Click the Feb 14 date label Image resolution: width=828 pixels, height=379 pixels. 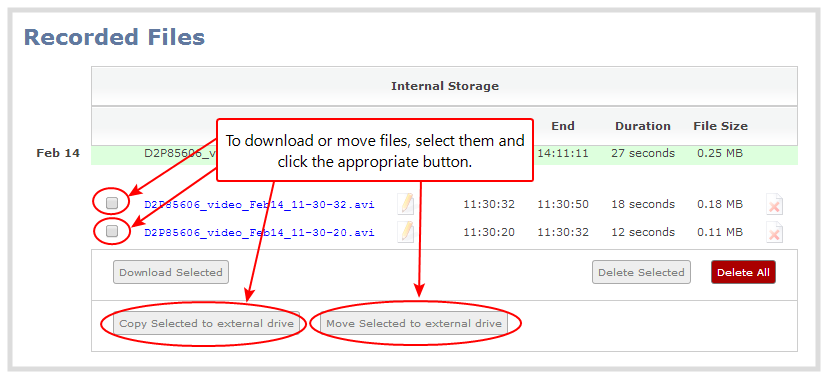click(x=58, y=153)
